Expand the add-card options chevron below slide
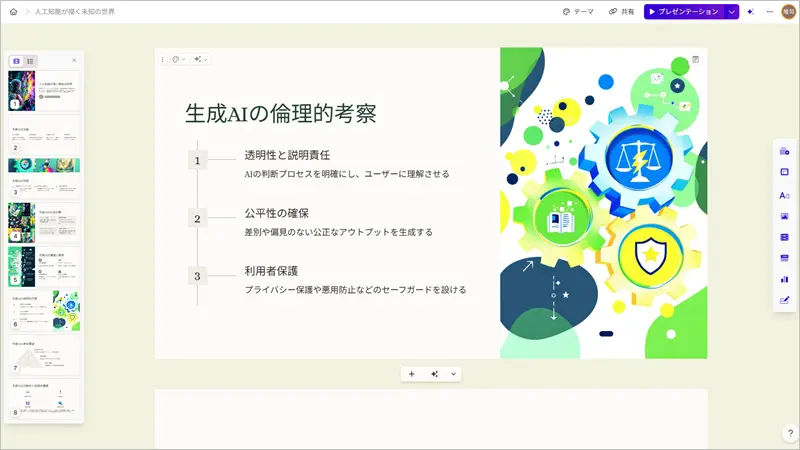 point(454,374)
